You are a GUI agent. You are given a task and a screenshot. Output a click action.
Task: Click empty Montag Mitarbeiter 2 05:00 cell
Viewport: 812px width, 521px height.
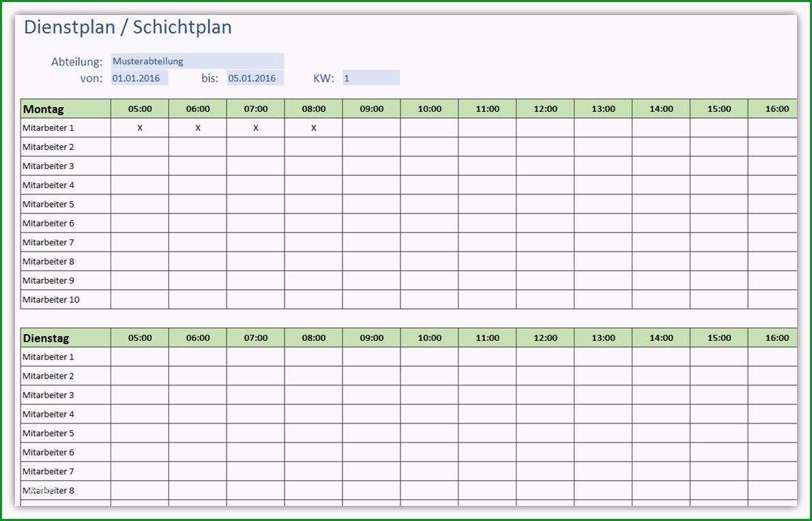[140, 147]
